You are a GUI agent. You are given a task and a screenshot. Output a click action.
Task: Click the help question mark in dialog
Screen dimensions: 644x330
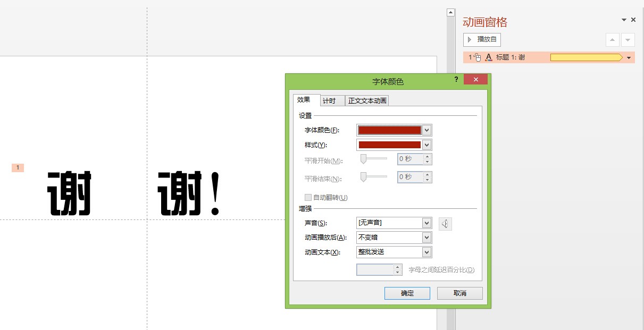coord(456,79)
